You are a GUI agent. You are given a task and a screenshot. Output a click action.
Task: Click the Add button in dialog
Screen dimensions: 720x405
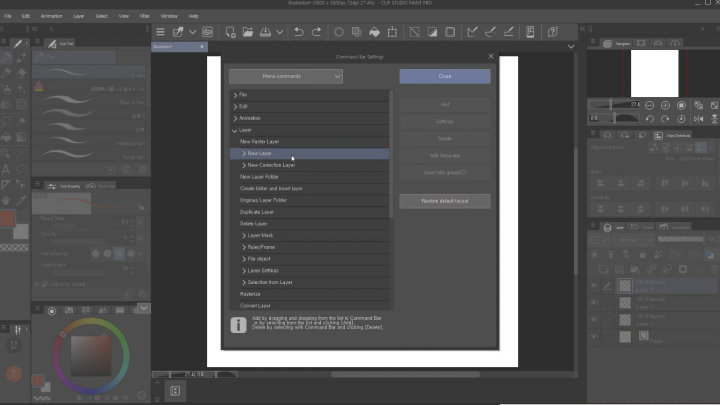(x=445, y=105)
